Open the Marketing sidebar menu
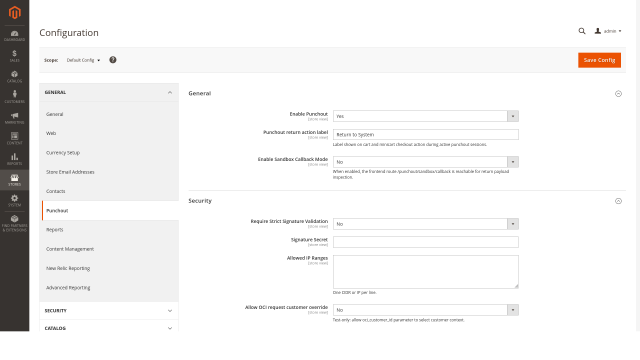The width and height of the screenshot is (640, 360). coord(14,118)
